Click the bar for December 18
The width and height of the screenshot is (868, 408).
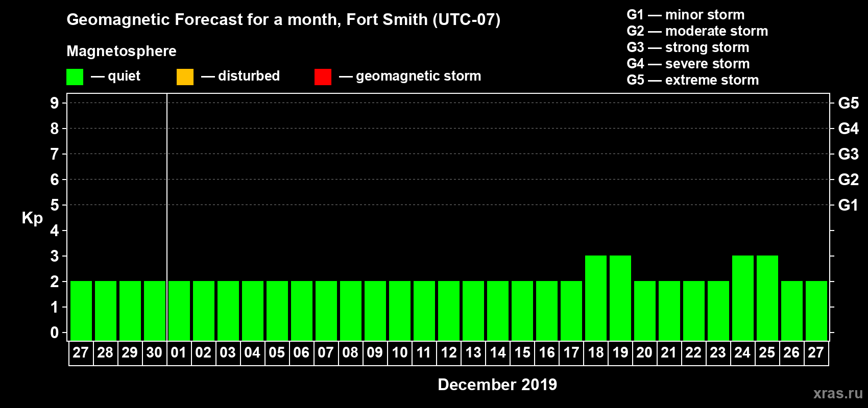tap(596, 298)
